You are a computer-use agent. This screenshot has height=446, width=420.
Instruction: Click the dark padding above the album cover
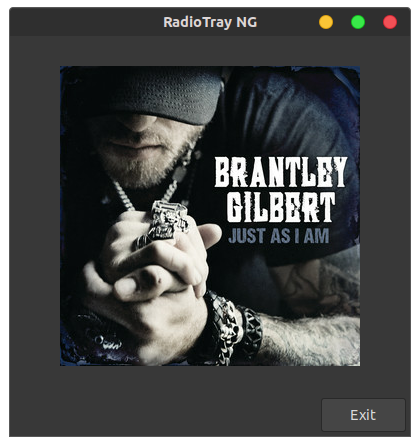coord(210,51)
